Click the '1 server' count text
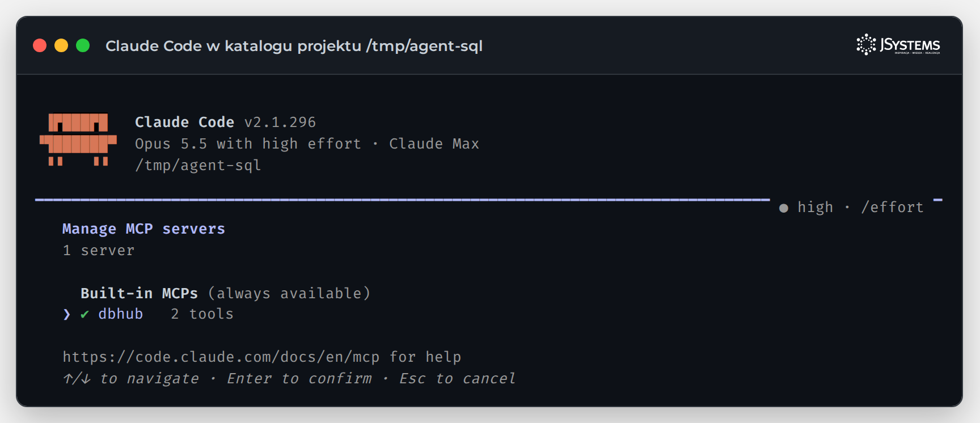This screenshot has height=423, width=980. (99, 250)
